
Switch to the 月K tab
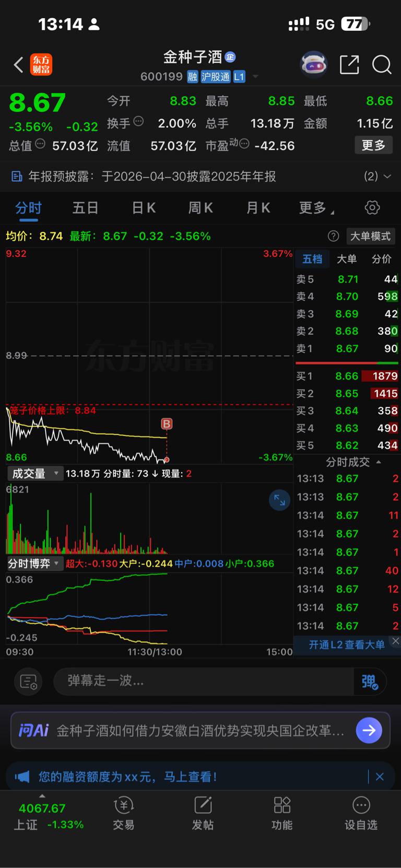258,208
